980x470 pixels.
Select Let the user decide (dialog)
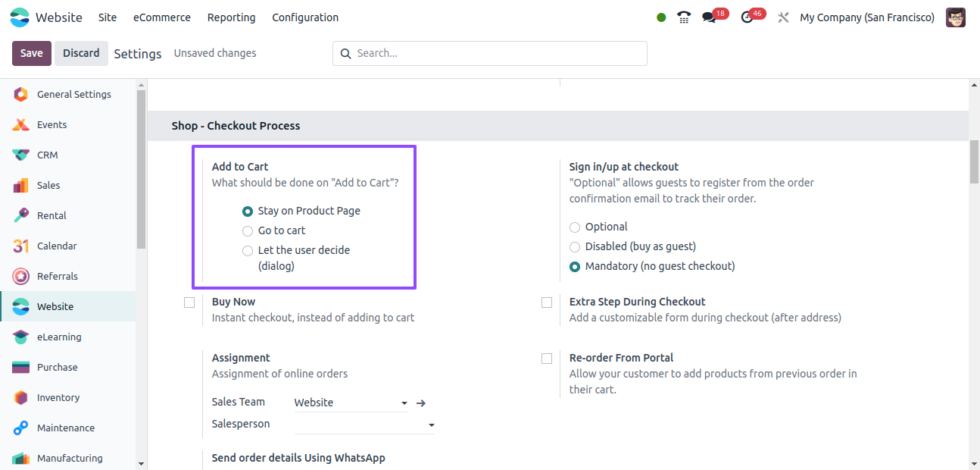[248, 251]
